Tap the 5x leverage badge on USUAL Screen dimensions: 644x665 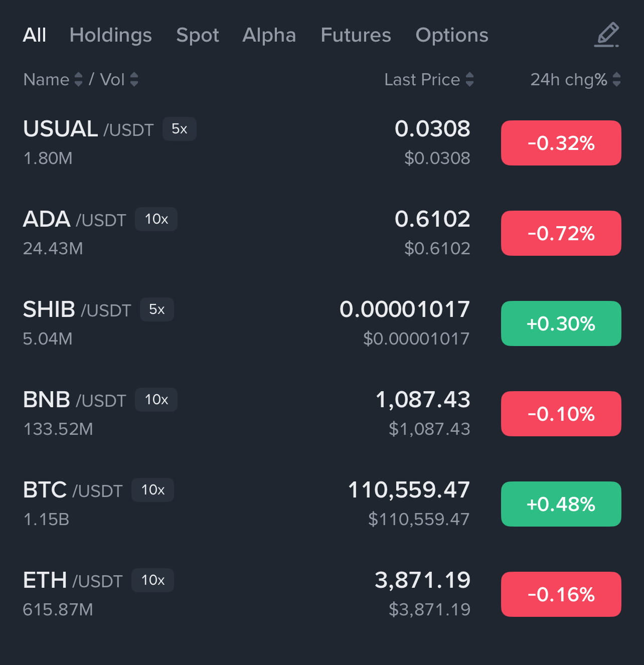[179, 129]
